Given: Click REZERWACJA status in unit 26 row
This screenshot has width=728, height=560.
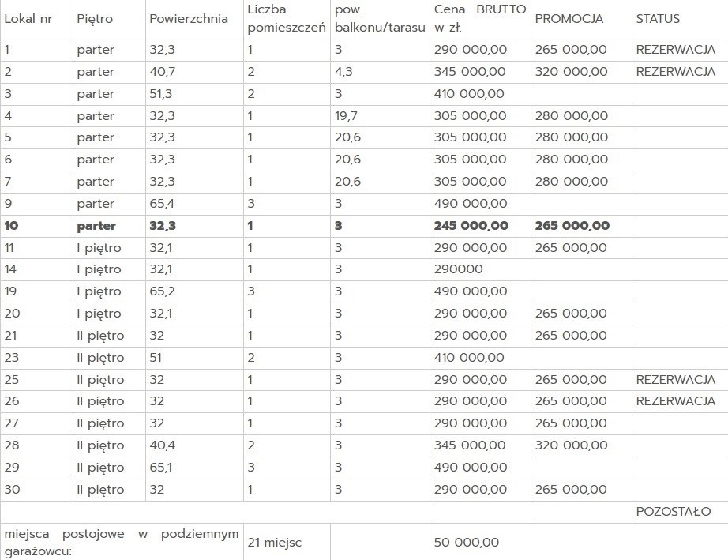Looking at the screenshot, I should 675,401.
